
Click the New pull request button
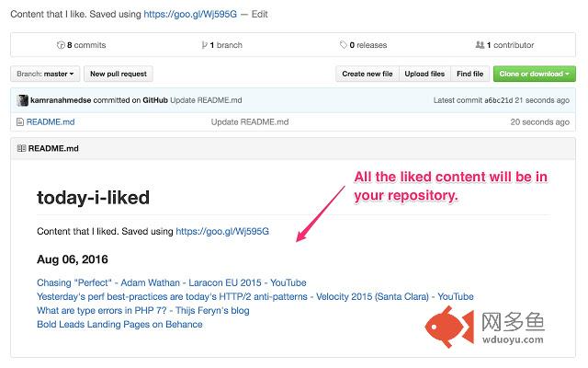click(119, 74)
